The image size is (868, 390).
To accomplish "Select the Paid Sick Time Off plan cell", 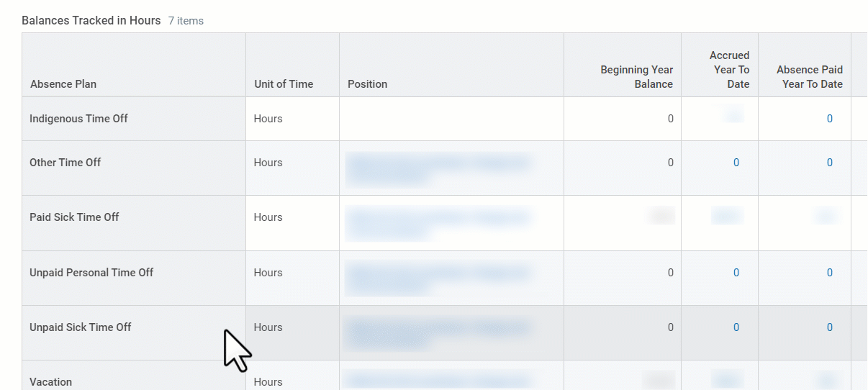I will (74, 217).
